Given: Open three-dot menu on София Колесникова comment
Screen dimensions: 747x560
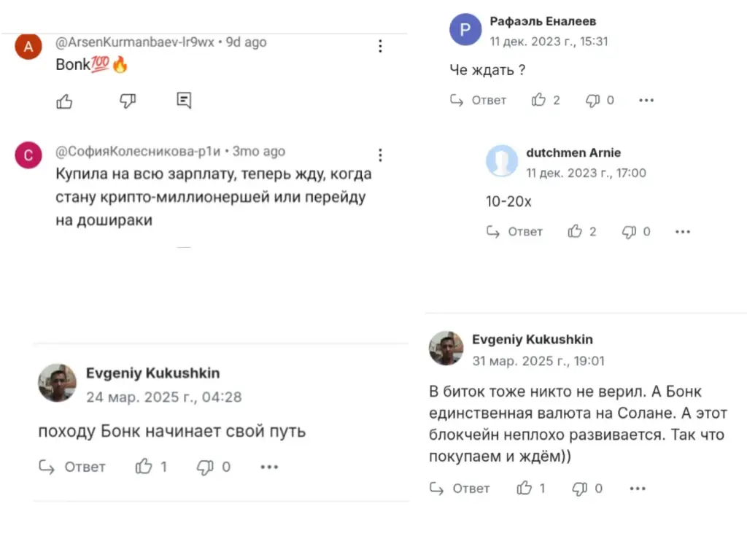Looking at the screenshot, I should pos(380,155).
